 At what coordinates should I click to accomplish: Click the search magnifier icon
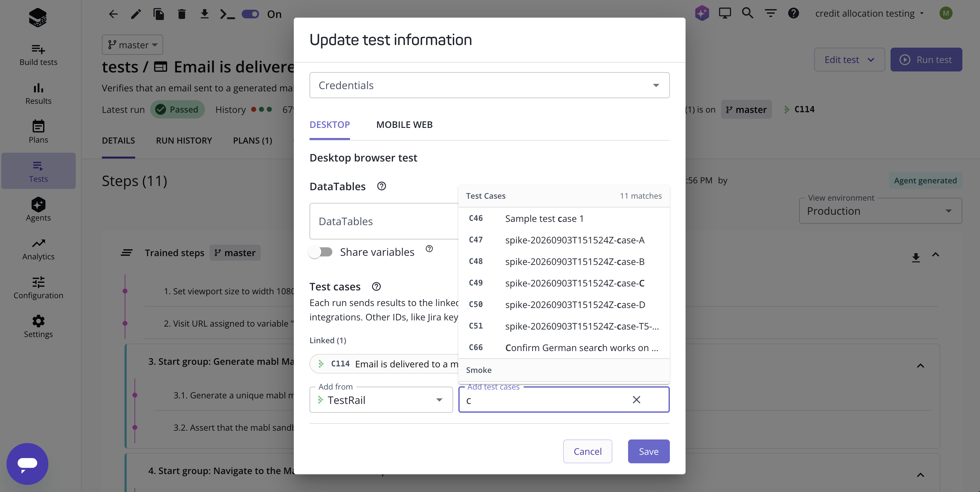click(x=748, y=13)
